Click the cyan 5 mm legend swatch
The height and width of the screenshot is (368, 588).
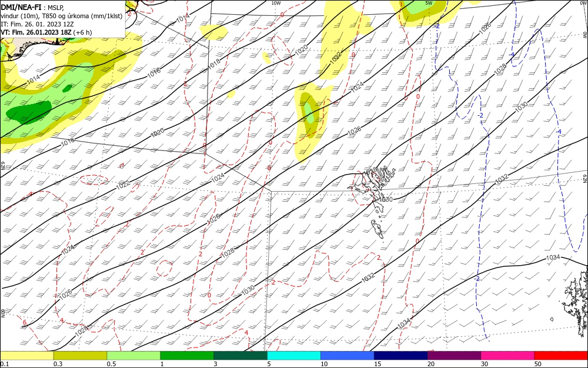(x=294, y=356)
